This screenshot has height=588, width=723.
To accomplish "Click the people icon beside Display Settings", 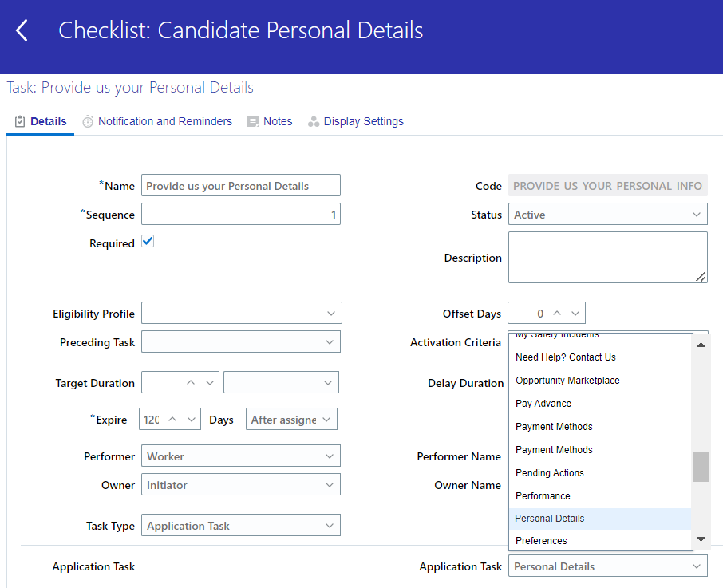I will tap(313, 120).
